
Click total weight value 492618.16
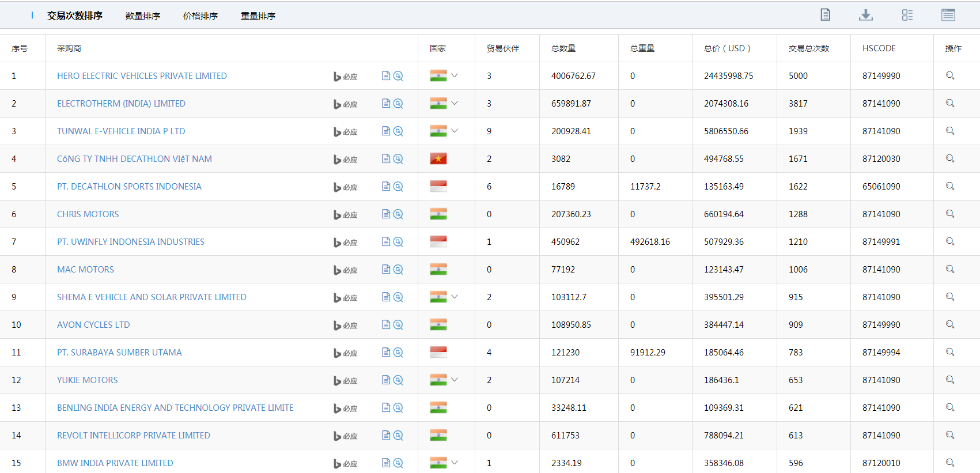650,242
